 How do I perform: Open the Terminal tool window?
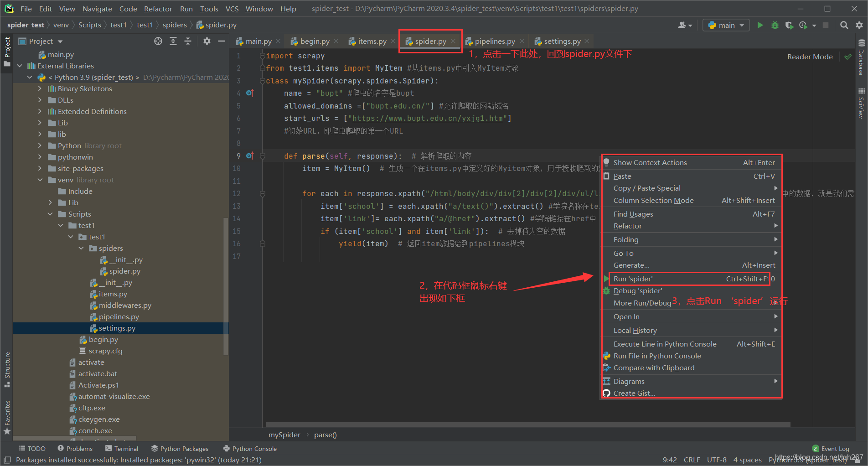(122, 449)
